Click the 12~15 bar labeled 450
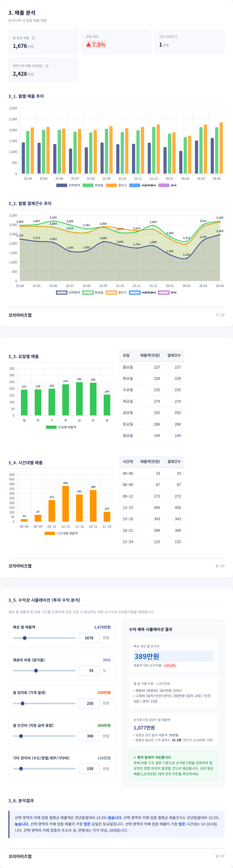Image resolution: width=233 pixels, height=868 pixels. click(x=66, y=504)
